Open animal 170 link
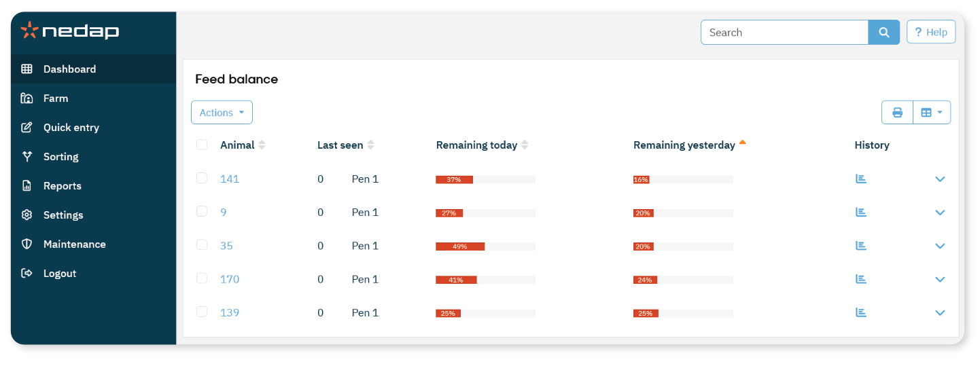The height and width of the screenshot is (368, 980). (230, 279)
